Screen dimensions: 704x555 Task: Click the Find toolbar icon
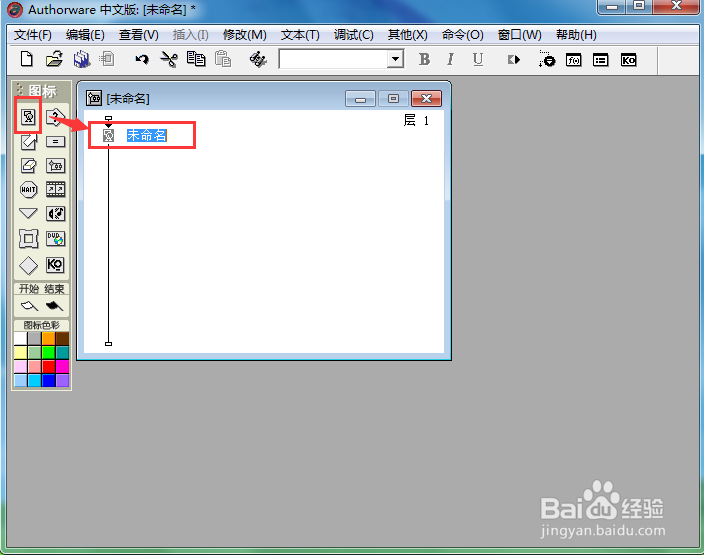[x=258, y=59]
